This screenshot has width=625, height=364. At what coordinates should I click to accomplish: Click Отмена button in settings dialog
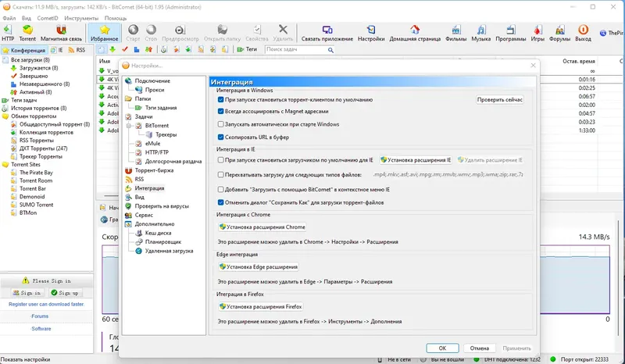pyautogui.click(x=480, y=348)
